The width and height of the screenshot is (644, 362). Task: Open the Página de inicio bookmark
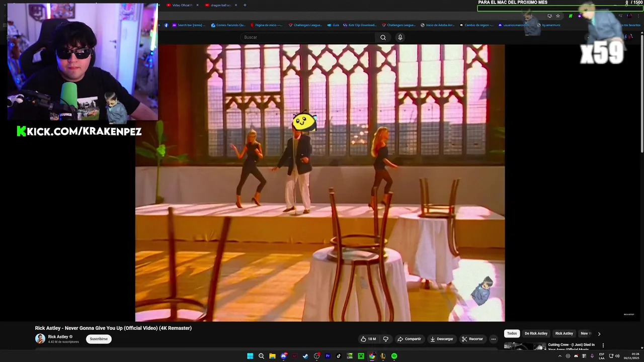pyautogui.click(x=267, y=25)
